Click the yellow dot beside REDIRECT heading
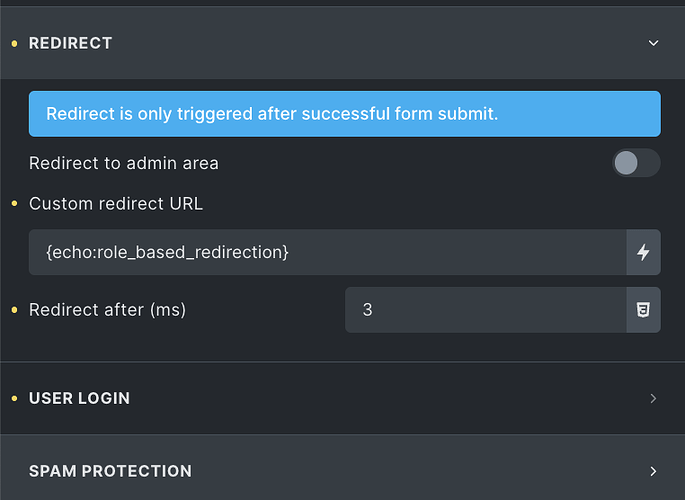Image resolution: width=685 pixels, height=500 pixels. tap(13, 43)
